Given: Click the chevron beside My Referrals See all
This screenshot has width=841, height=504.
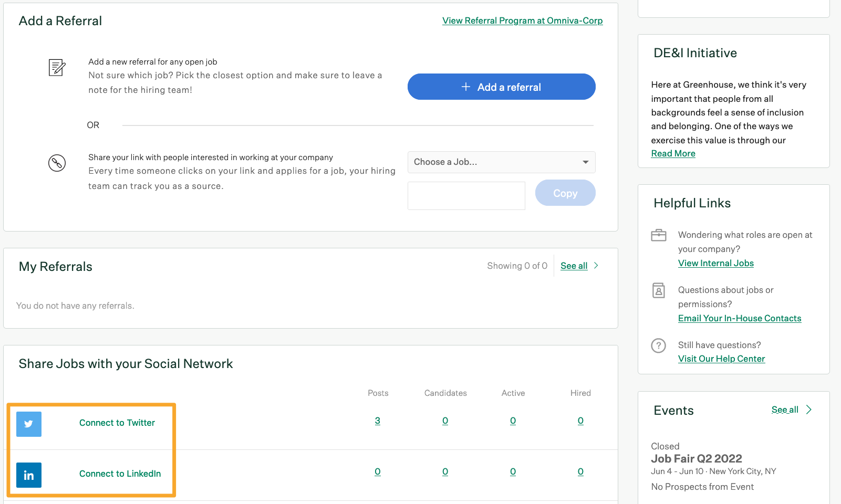Looking at the screenshot, I should pyautogui.click(x=596, y=266).
